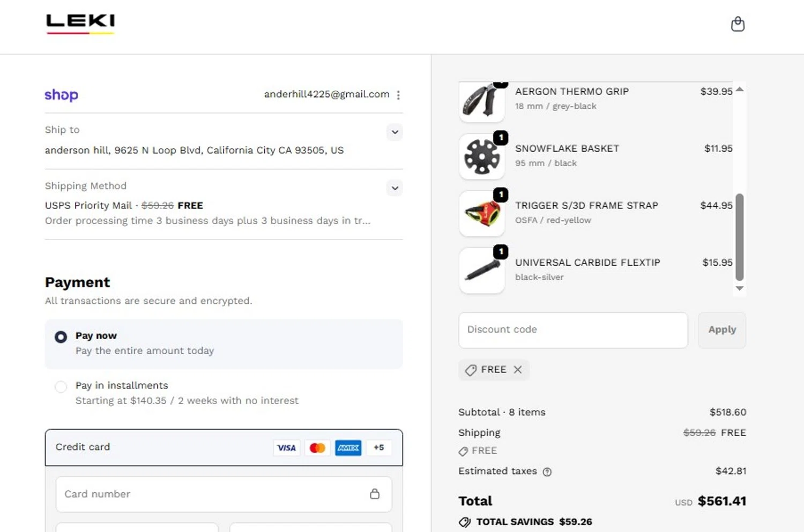Click the shipping address text

[x=194, y=151]
